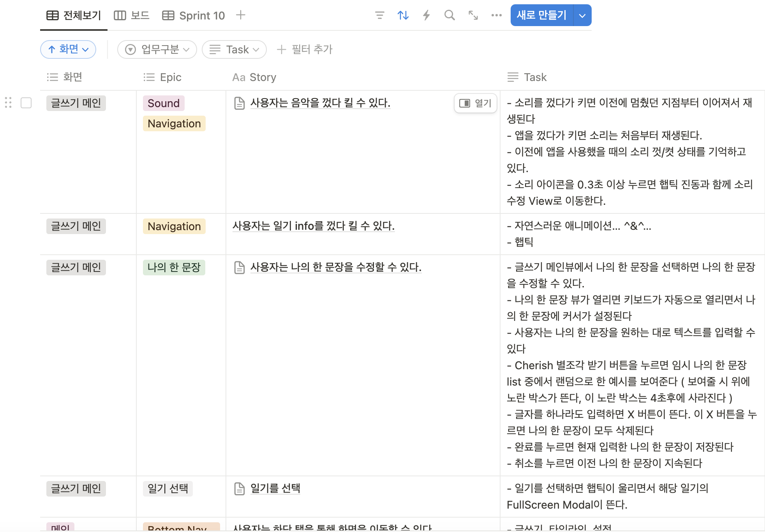Click 필터 추가 to add a filter
This screenshot has height=532, width=765.
pos(304,49)
